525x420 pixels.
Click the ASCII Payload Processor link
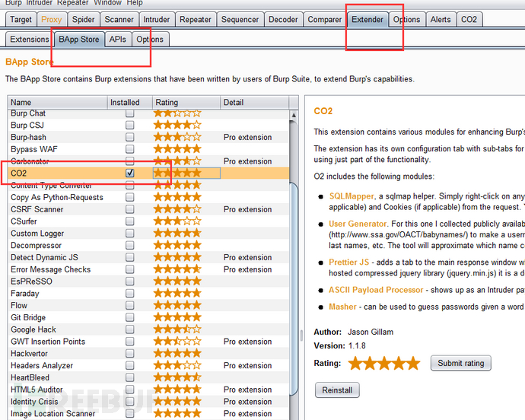tap(376, 290)
